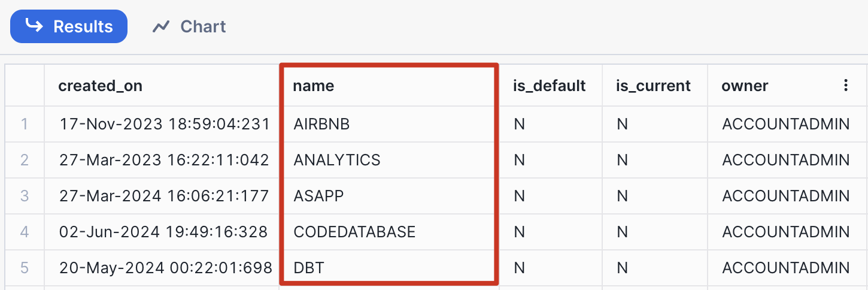This screenshot has height=290, width=868.
Task: Select row number 1
Action: click(25, 124)
